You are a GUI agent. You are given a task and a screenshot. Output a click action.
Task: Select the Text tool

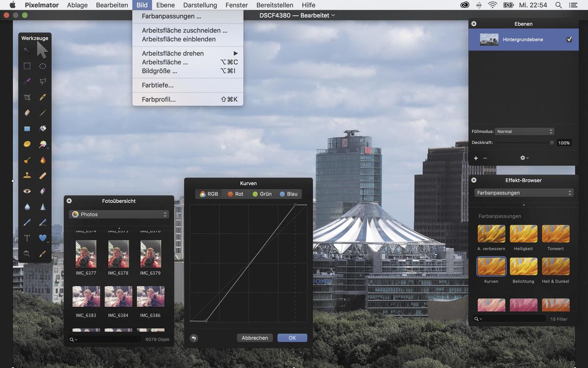point(27,238)
